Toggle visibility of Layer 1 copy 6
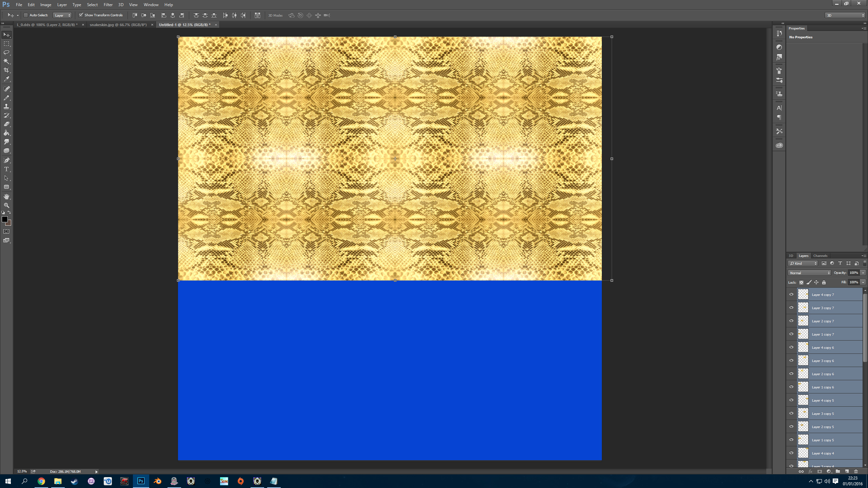 pyautogui.click(x=791, y=387)
